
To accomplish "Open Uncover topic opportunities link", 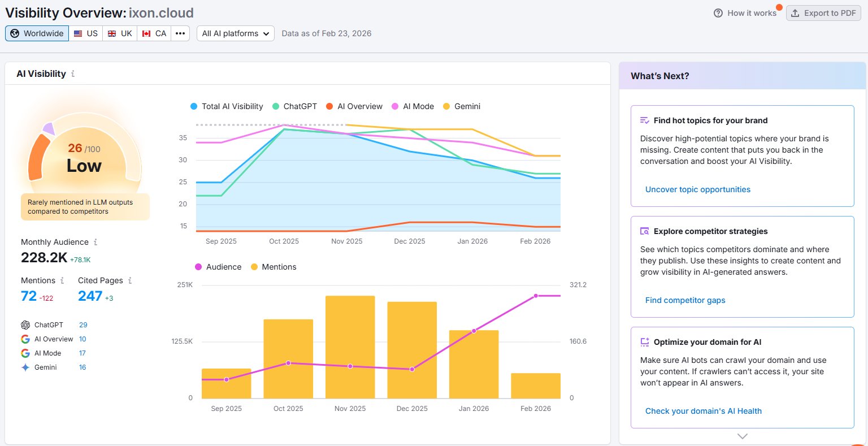I will 698,189.
